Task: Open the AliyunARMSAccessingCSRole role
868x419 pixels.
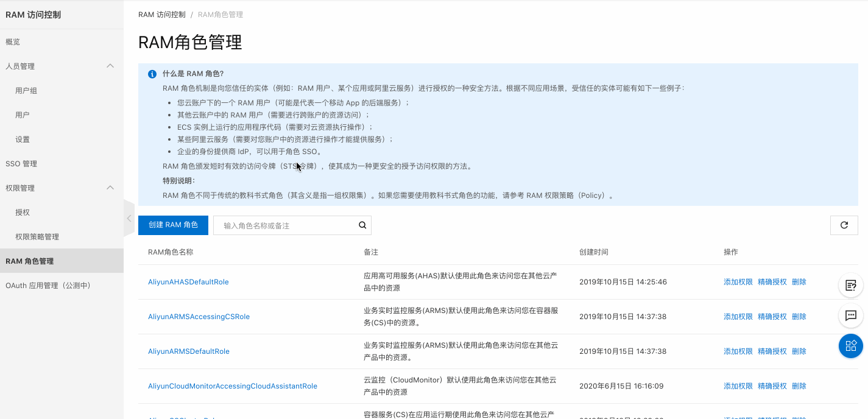Action: [199, 317]
